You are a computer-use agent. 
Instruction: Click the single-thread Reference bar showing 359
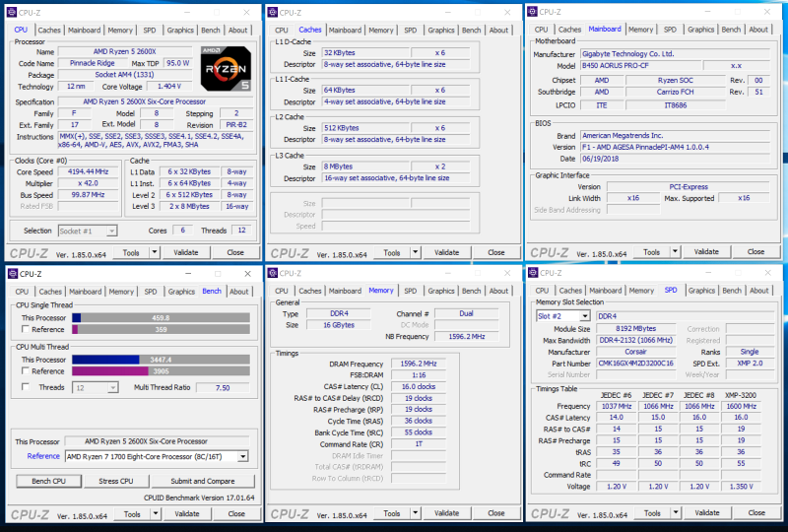point(161,329)
